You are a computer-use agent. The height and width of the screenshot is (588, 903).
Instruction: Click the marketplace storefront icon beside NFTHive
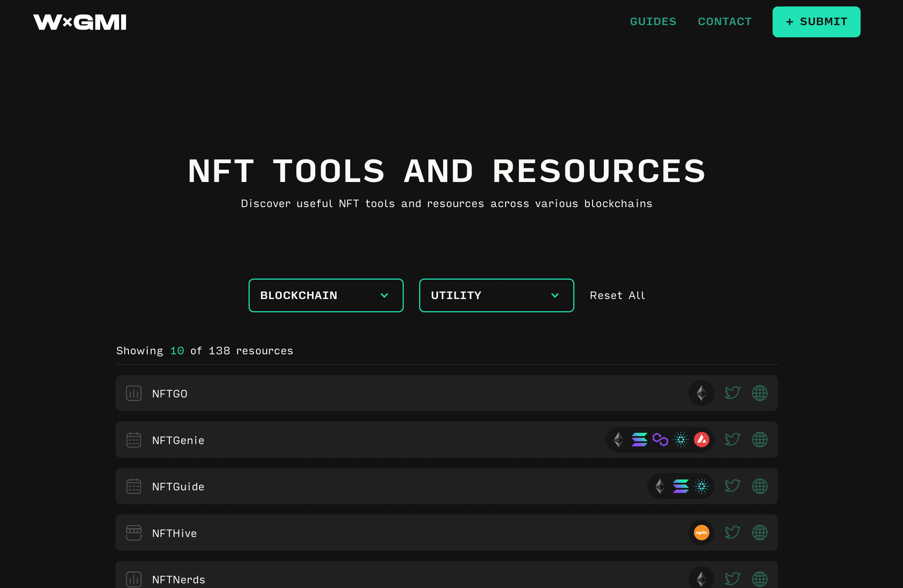134,533
